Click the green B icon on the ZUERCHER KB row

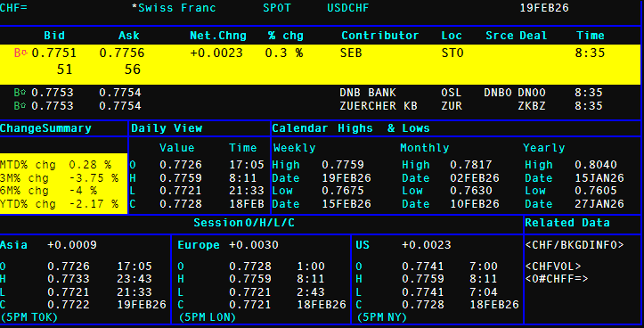[x=20, y=106]
